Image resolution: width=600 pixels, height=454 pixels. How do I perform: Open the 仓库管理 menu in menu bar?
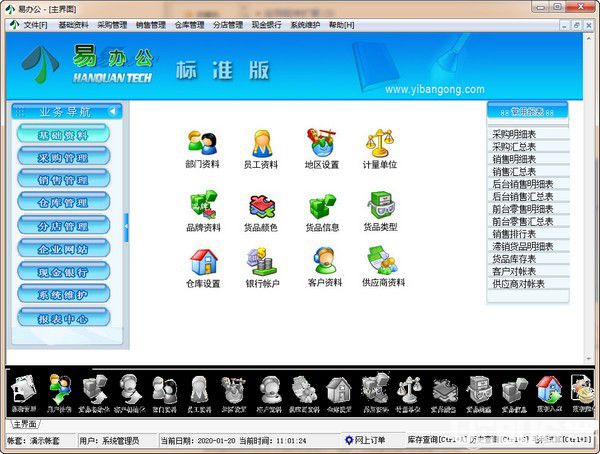click(x=189, y=25)
